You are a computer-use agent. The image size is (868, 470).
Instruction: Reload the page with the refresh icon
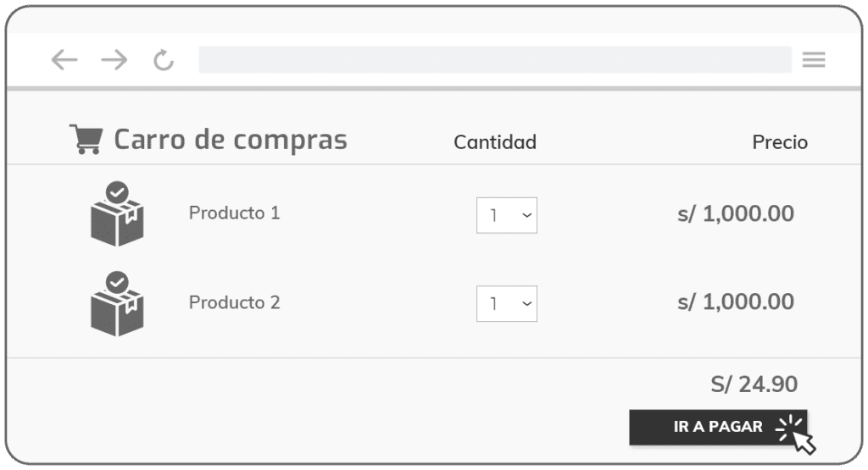pyautogui.click(x=164, y=60)
